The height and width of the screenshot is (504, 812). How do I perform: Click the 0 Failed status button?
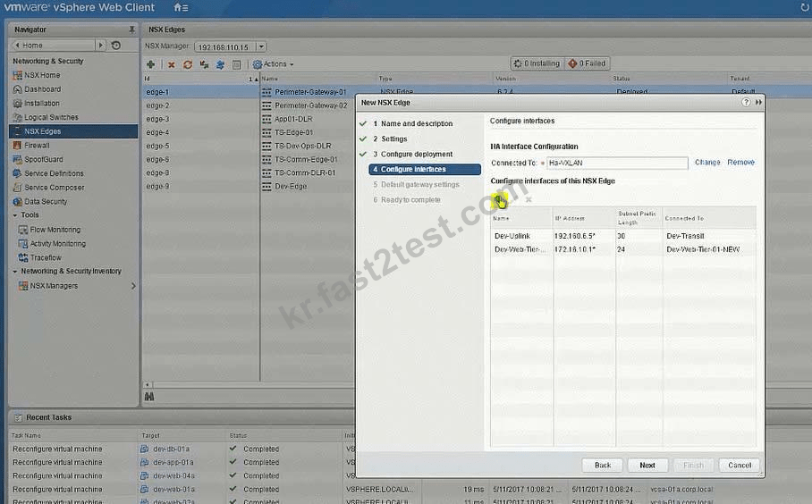coord(588,63)
